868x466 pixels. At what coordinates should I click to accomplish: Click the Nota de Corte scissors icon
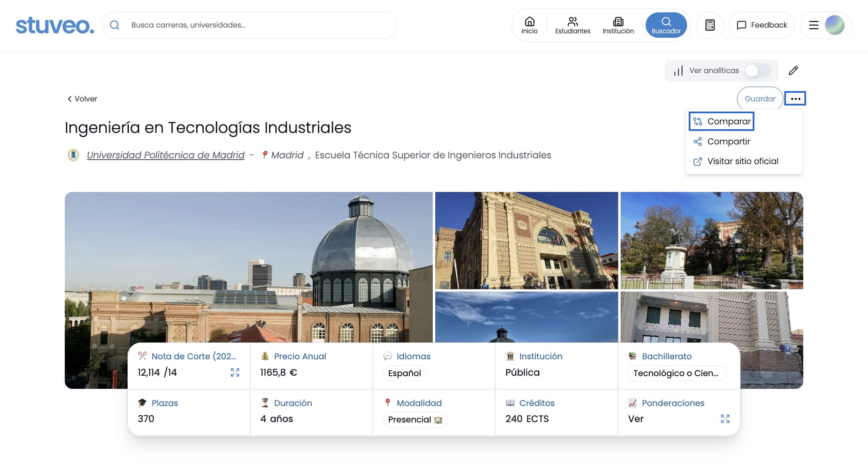(142, 356)
